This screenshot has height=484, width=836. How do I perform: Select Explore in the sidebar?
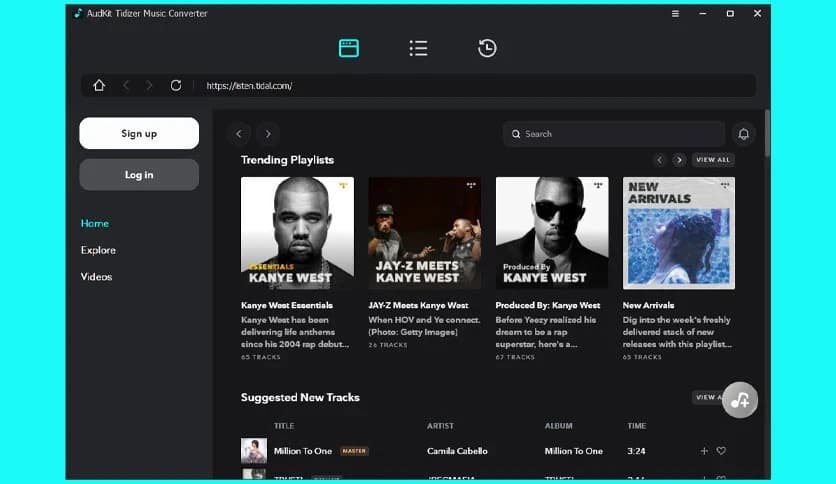tap(98, 250)
